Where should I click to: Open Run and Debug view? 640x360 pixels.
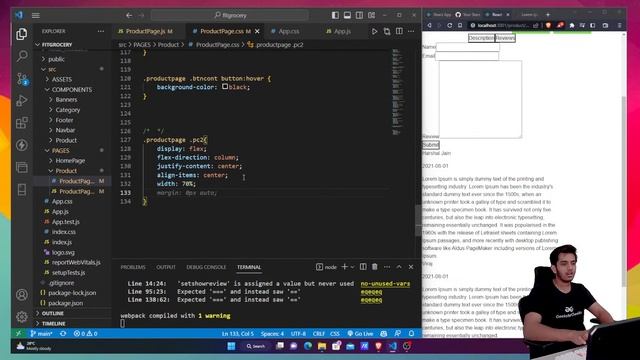22,100
